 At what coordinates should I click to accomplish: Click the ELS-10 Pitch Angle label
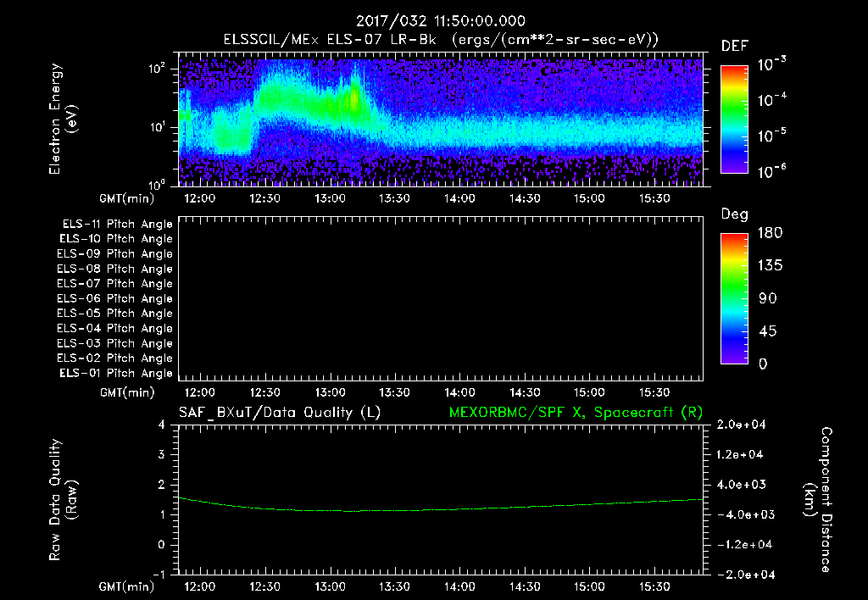click(x=115, y=239)
